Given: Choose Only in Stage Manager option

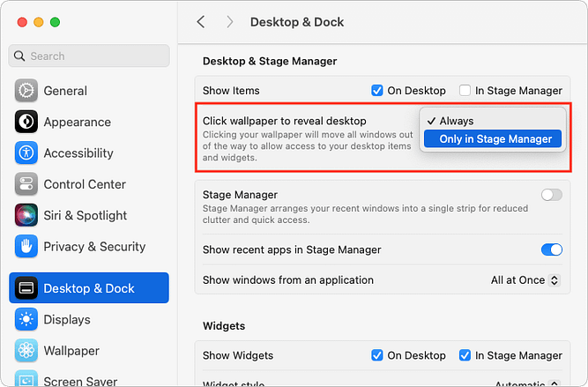Looking at the screenshot, I should [493, 138].
